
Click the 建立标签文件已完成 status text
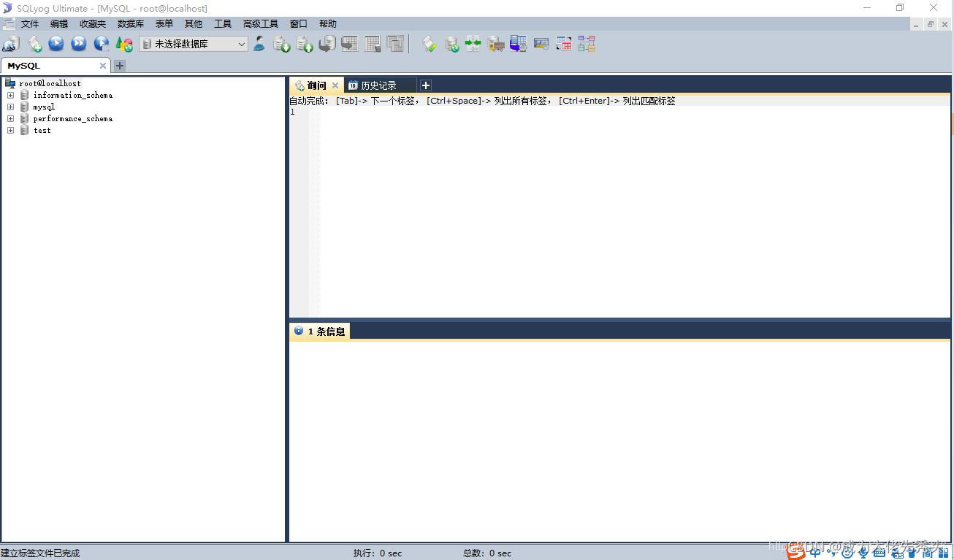point(40,553)
